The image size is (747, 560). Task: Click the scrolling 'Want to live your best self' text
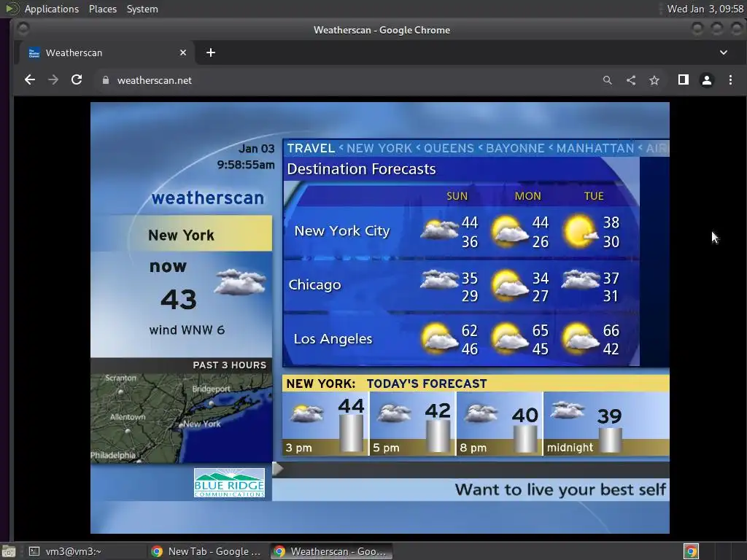tap(560, 490)
